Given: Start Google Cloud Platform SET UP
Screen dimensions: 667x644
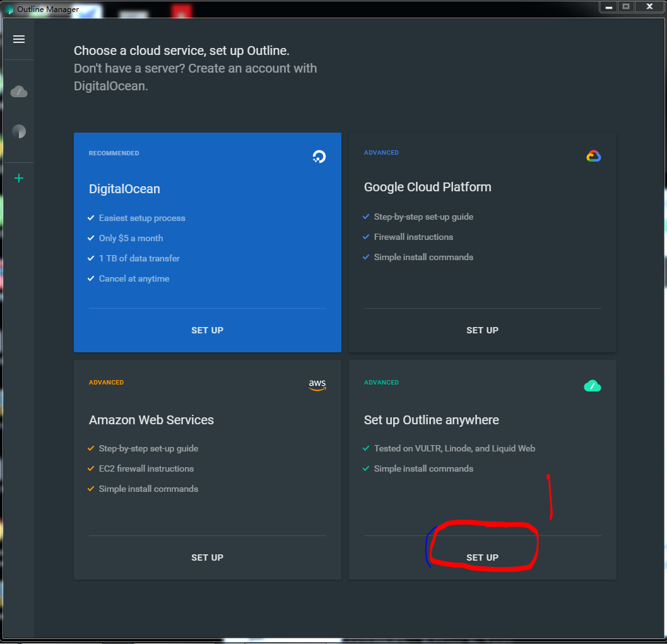Looking at the screenshot, I should pyautogui.click(x=482, y=330).
